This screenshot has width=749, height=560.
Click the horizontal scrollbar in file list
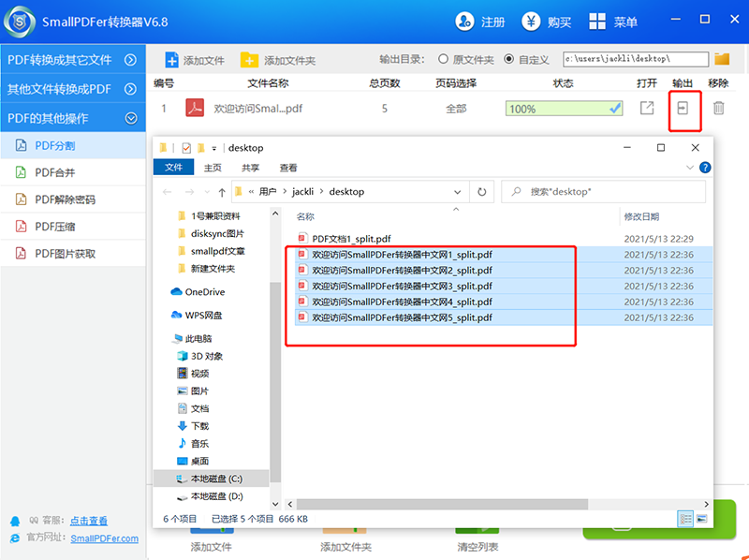coord(442,504)
